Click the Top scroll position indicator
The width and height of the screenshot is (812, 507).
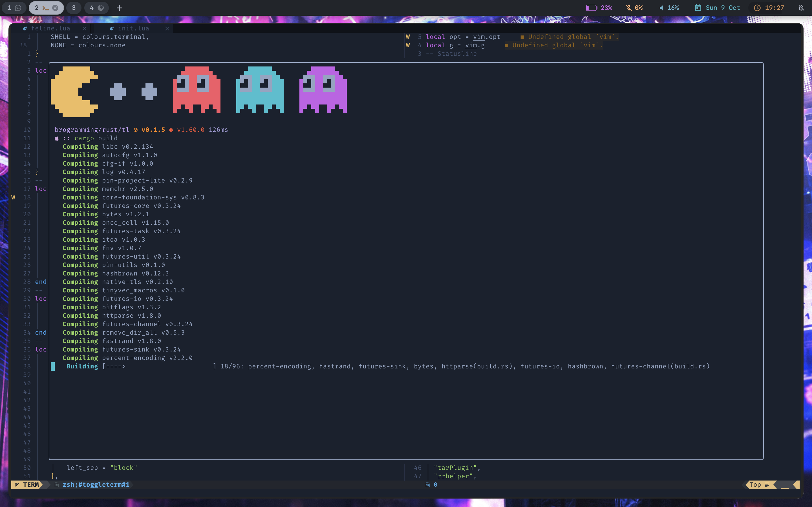click(x=758, y=484)
